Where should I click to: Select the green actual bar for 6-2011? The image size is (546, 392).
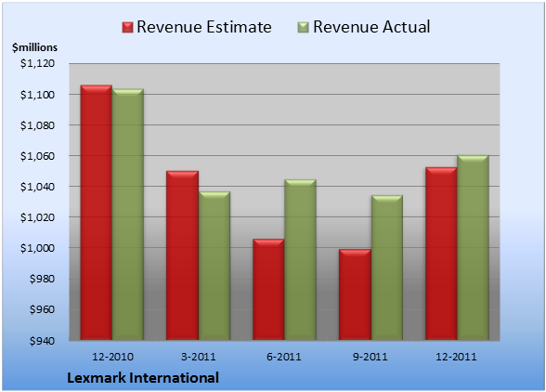(x=300, y=260)
